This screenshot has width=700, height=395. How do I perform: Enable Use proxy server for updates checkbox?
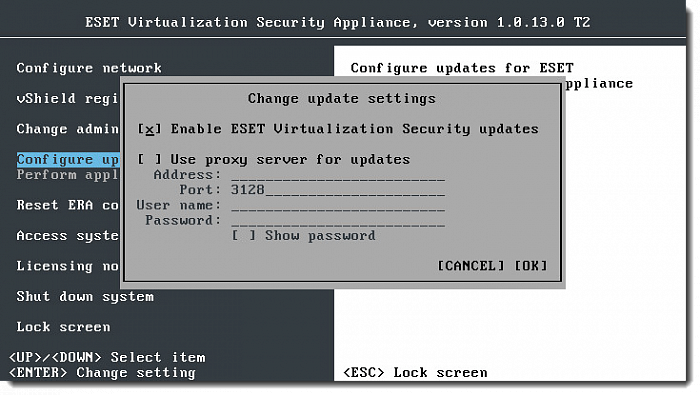(x=149, y=159)
